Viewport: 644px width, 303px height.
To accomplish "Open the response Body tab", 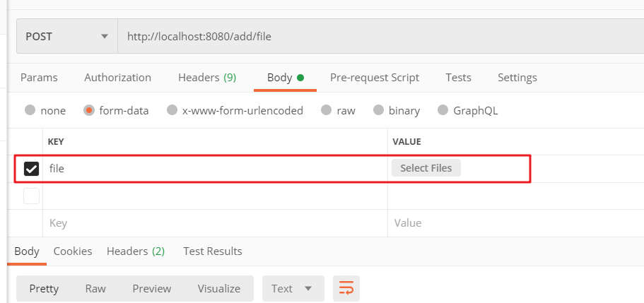I will tap(27, 251).
